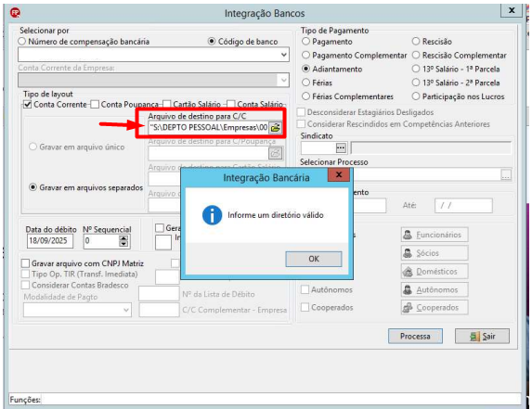Click the Processa button
Screen dimensions: 532x409
coord(415,336)
